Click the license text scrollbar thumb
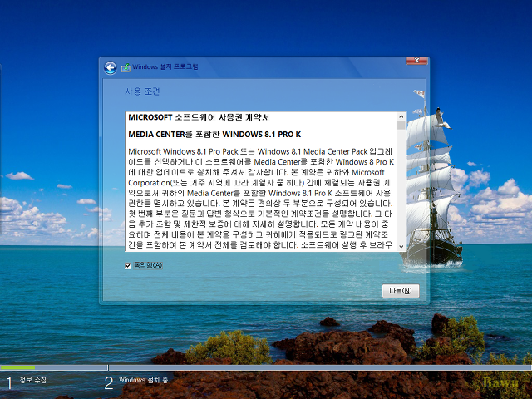This screenshot has height=399, width=532. [401, 126]
